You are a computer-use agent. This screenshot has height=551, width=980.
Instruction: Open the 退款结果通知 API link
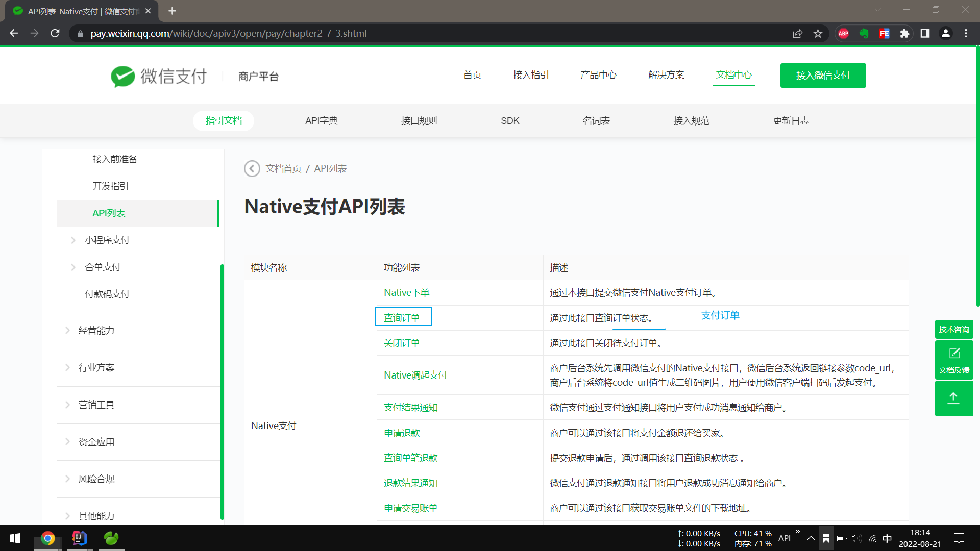[410, 483]
